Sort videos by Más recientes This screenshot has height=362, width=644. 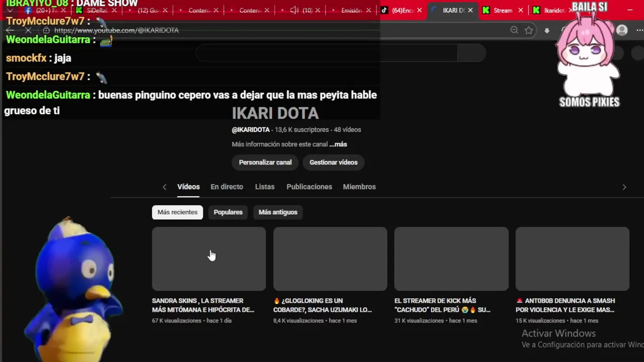178,212
